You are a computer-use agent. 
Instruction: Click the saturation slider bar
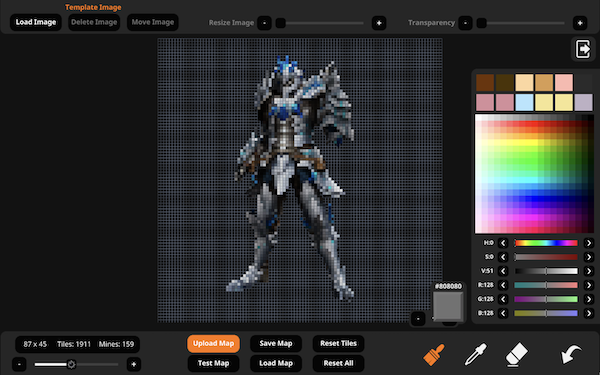tap(546, 257)
